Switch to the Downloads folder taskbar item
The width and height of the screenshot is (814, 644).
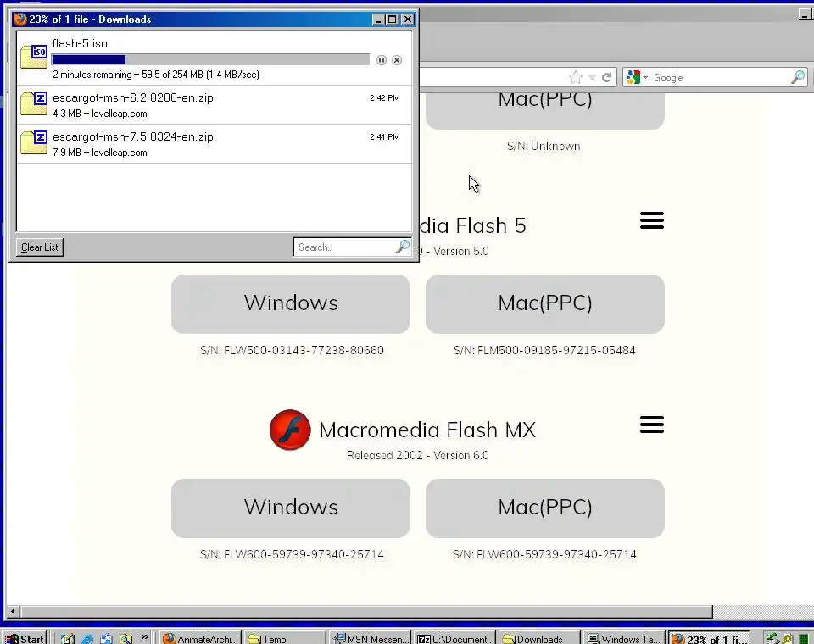[x=539, y=639]
